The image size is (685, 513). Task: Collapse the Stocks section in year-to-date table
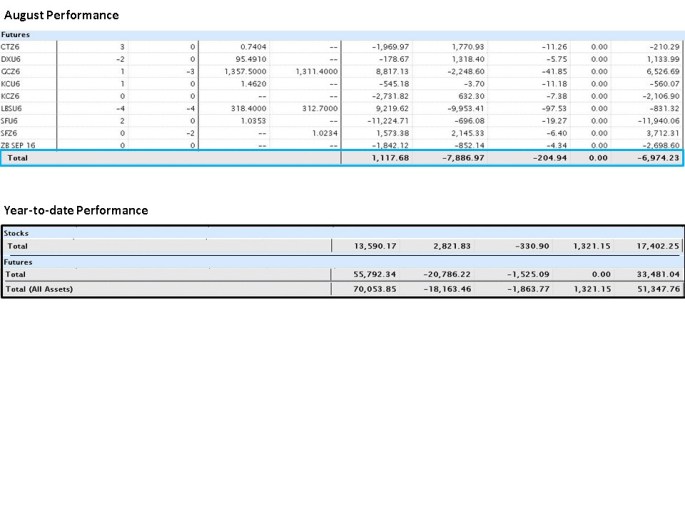[x=16, y=233]
